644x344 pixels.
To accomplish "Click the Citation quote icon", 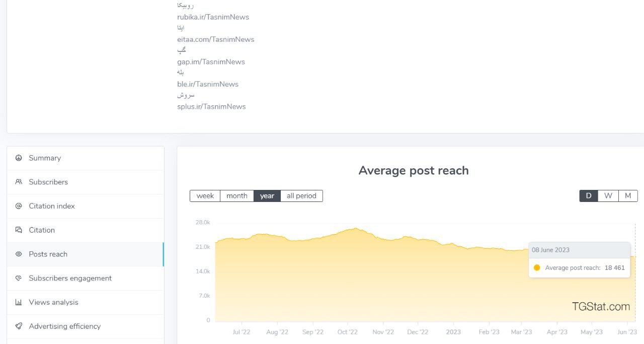I will coord(19,230).
